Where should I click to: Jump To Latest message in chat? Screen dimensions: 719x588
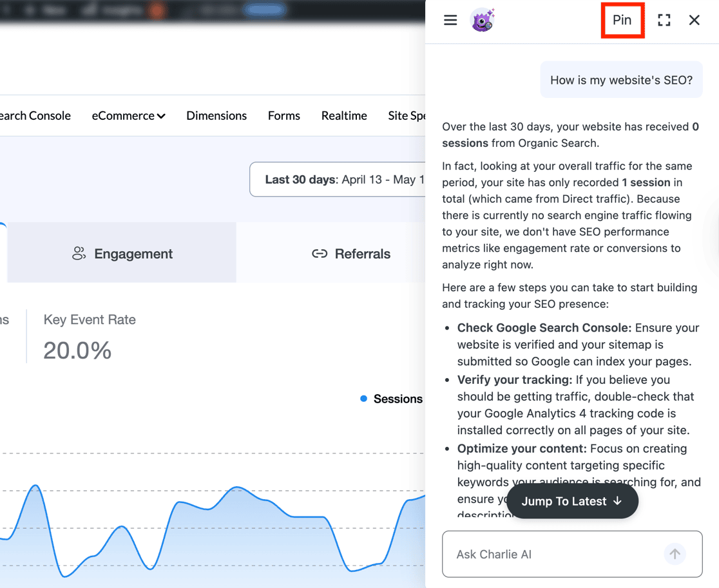tap(572, 501)
